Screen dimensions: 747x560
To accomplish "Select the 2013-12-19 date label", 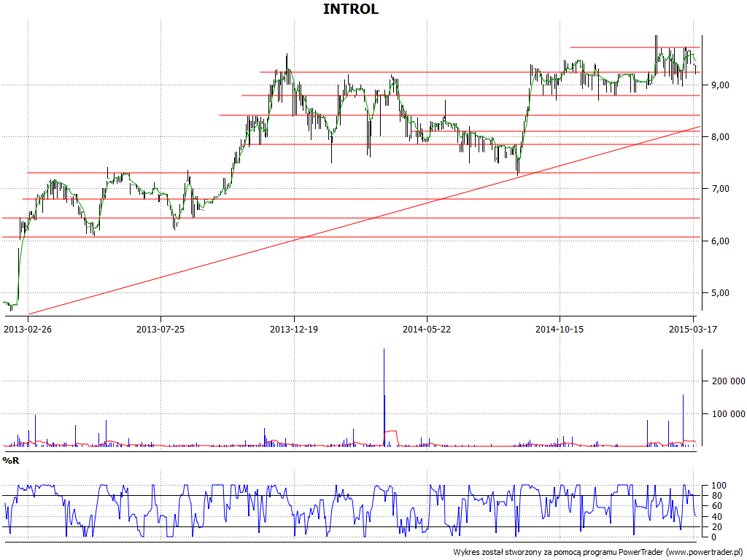I will coord(294,329).
